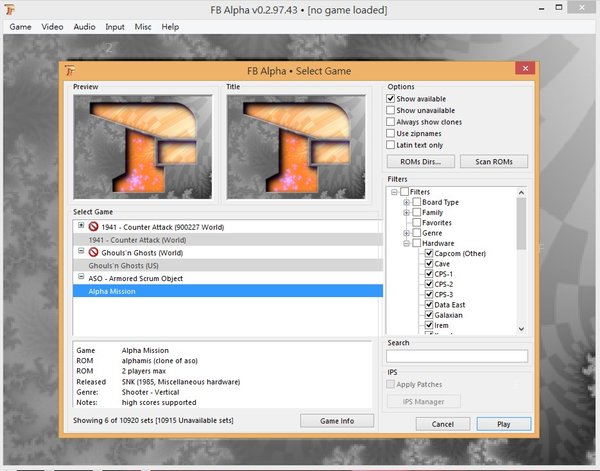The image size is (600, 471).
Task: Uncheck the CPS-3 hardware filter
Action: click(429, 295)
